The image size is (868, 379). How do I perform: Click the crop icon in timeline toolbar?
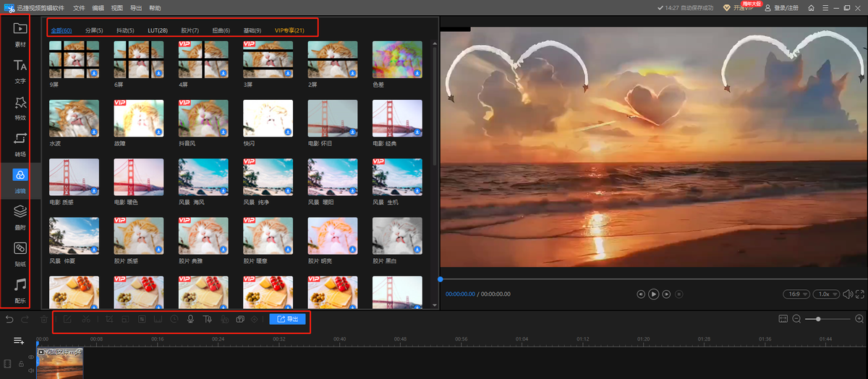(109, 319)
